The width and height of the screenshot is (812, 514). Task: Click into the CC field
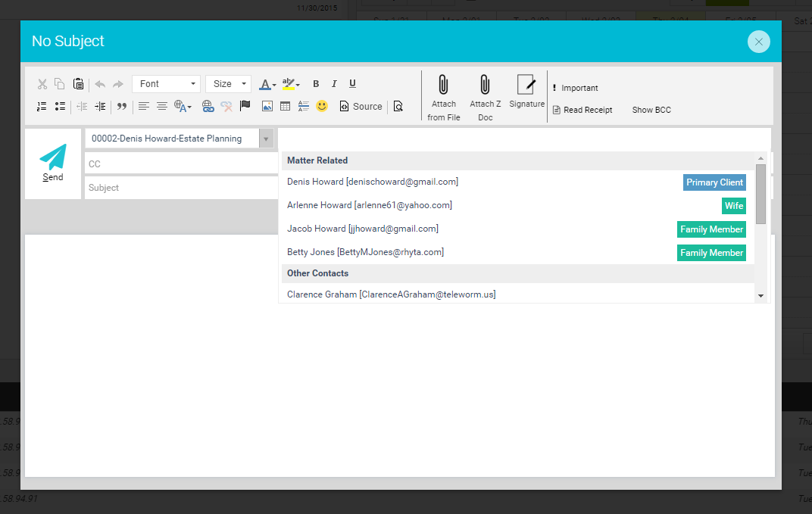(181, 164)
